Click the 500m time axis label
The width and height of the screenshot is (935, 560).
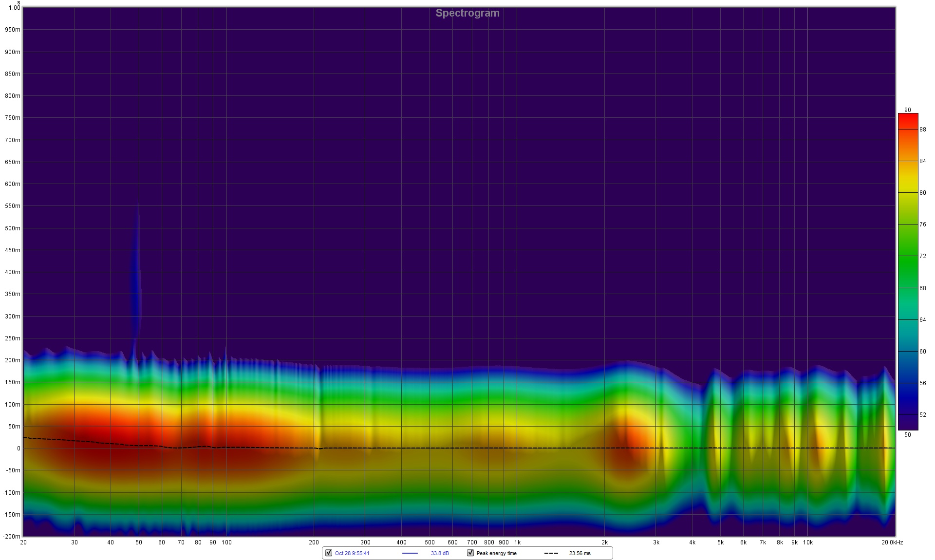13,228
